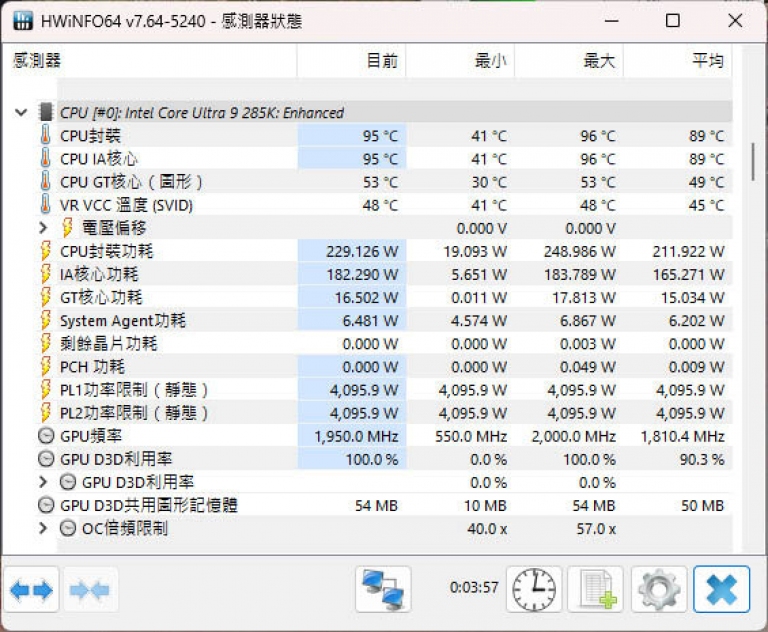Collapse the CPU [#0] Intel Core Ultra 9 group
This screenshot has height=632, width=768.
(x=21, y=113)
